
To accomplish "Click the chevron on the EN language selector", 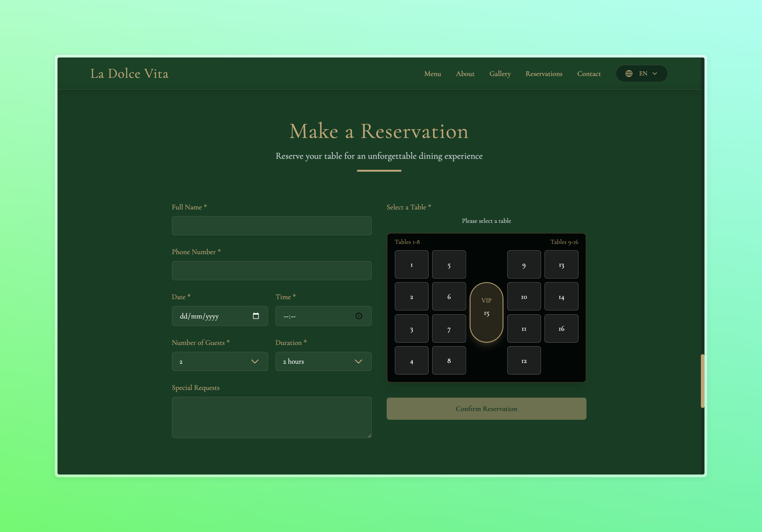I will [655, 74].
